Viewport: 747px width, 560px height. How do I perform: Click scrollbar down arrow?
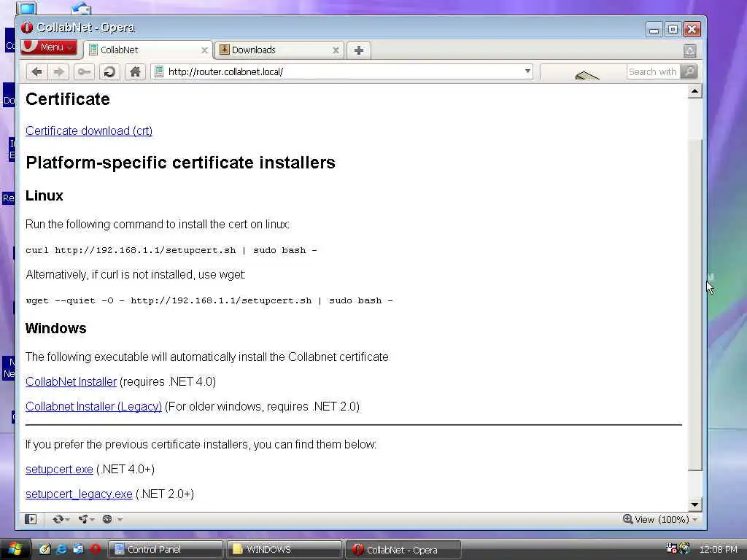tap(694, 505)
